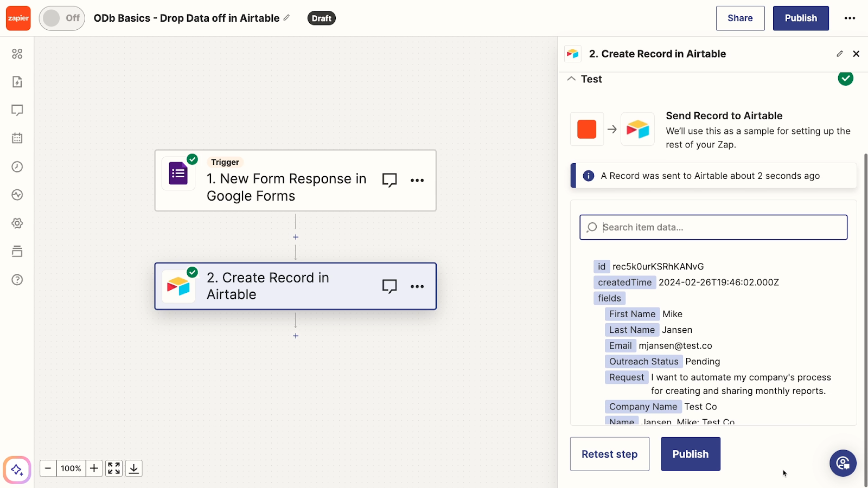Open the help question mark icon in the sidebar
This screenshot has height=488, width=868.
pos(17,280)
